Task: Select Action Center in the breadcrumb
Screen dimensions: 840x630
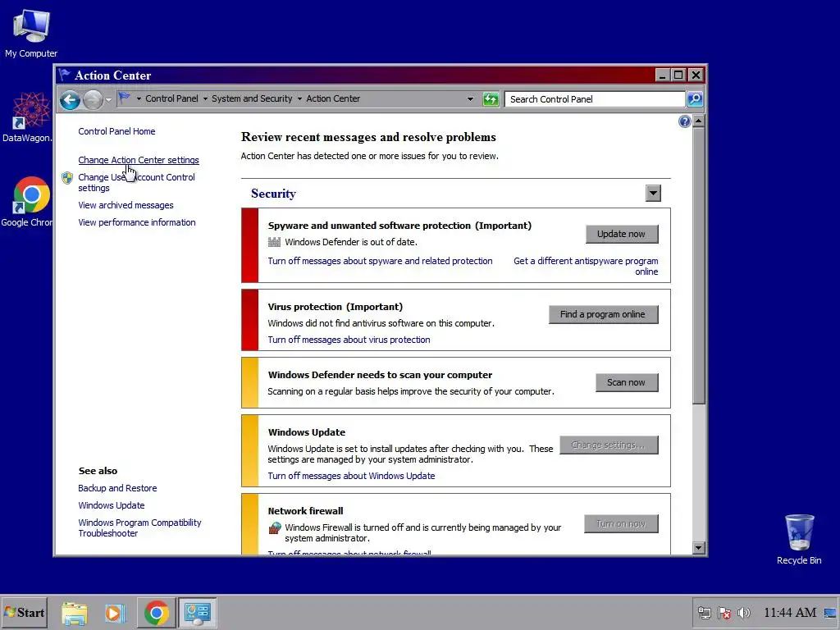Action: click(x=333, y=98)
